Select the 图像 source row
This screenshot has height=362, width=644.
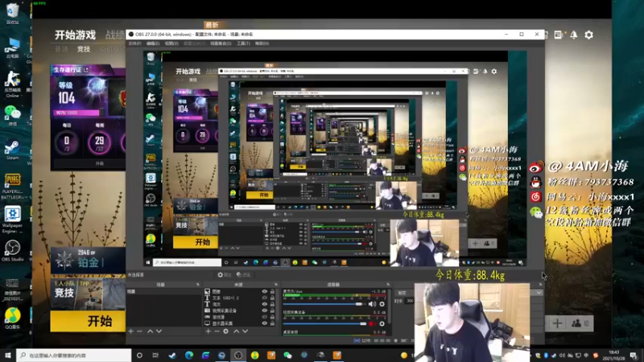click(239, 291)
